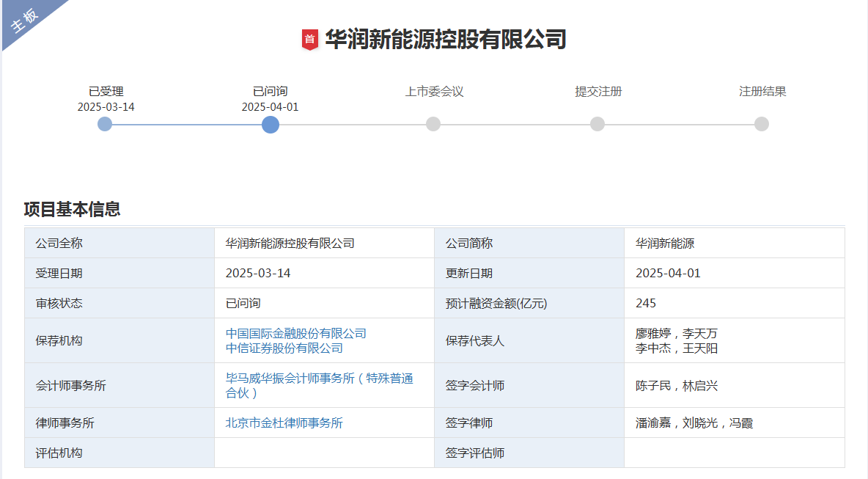Image resolution: width=868 pixels, height=479 pixels.
Task: Open 中信证券股份有限公司 sponsor link
Action: pos(284,348)
